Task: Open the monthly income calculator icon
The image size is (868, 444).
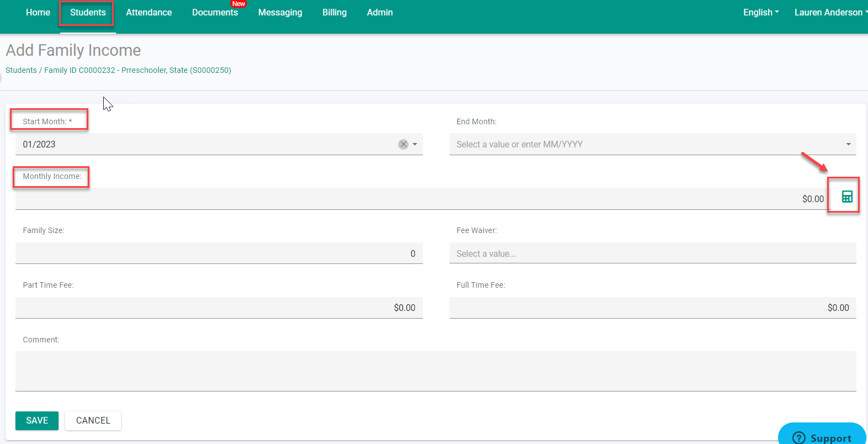Action: 846,197
